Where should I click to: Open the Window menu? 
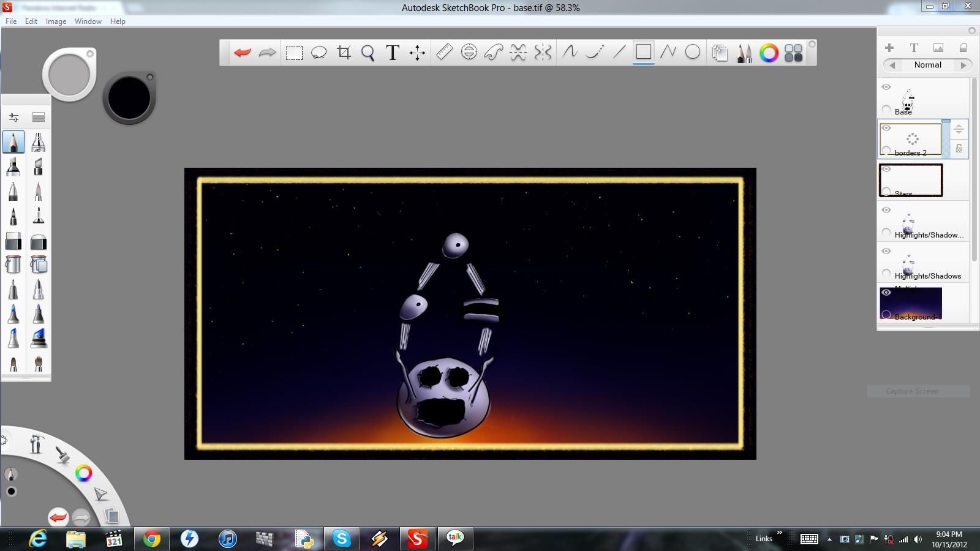[88, 21]
